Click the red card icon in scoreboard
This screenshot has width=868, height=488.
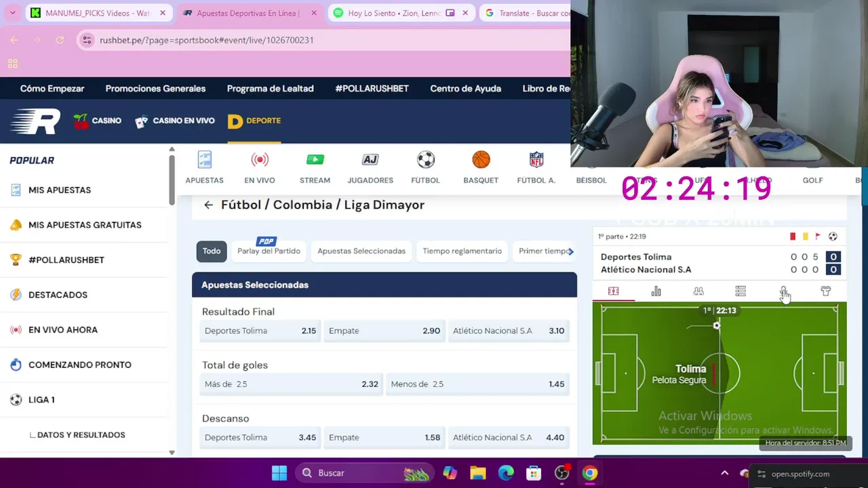click(x=792, y=237)
